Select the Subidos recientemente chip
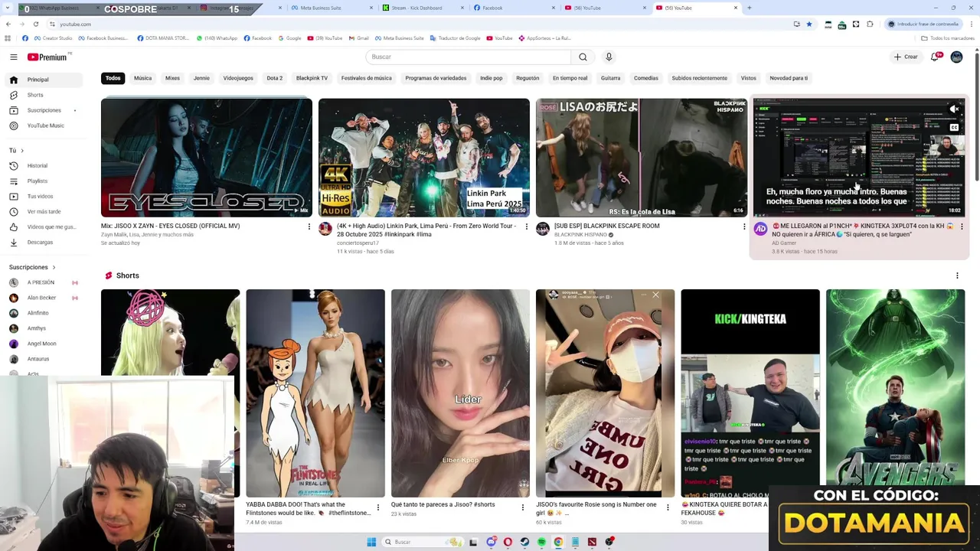 point(699,78)
